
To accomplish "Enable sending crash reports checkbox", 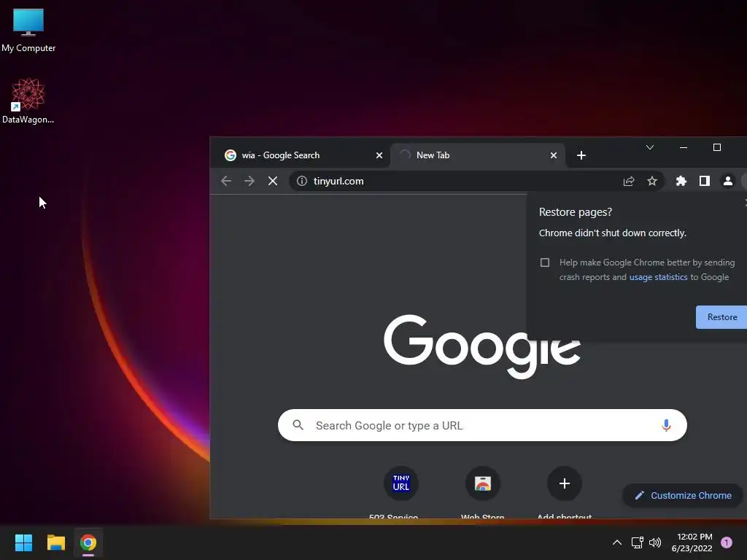I will coord(545,262).
